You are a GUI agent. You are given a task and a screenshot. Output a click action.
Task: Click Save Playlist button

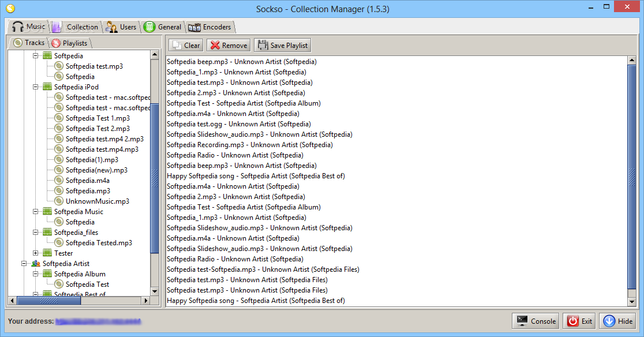click(283, 46)
